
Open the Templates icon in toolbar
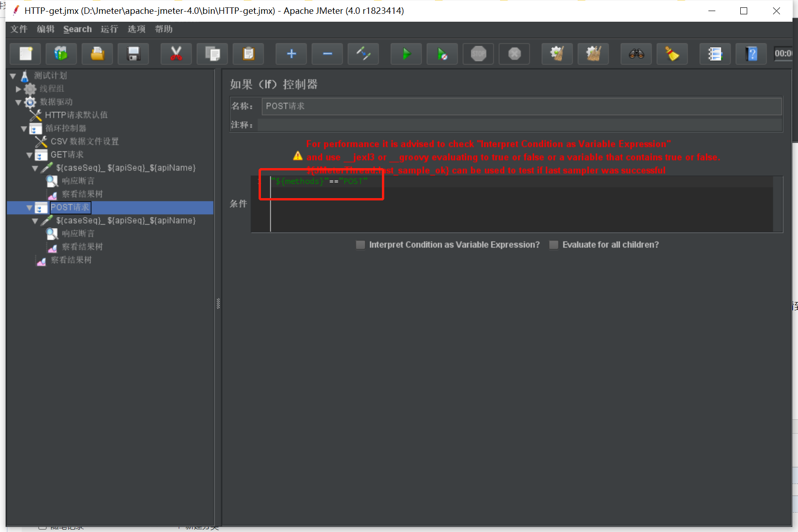tap(61, 54)
